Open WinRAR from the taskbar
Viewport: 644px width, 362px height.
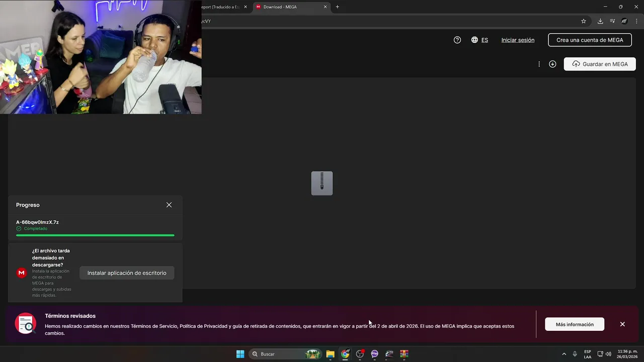pos(404,354)
